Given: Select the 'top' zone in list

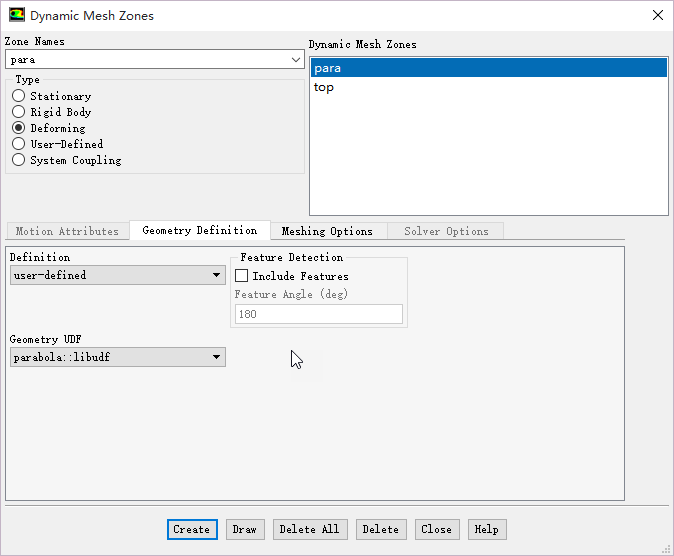Looking at the screenshot, I should point(324,87).
